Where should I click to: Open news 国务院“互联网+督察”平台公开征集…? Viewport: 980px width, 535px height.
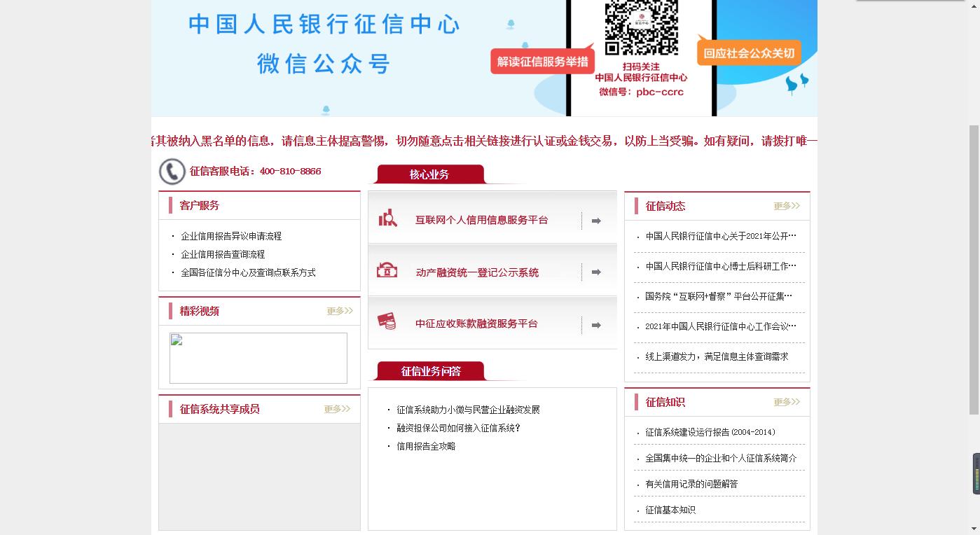(719, 296)
